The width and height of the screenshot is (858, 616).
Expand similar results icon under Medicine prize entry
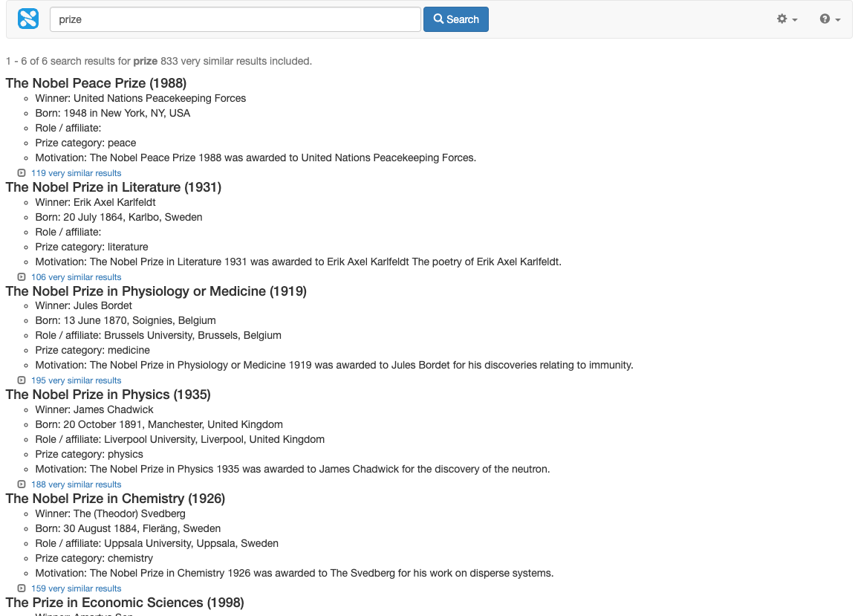21,380
